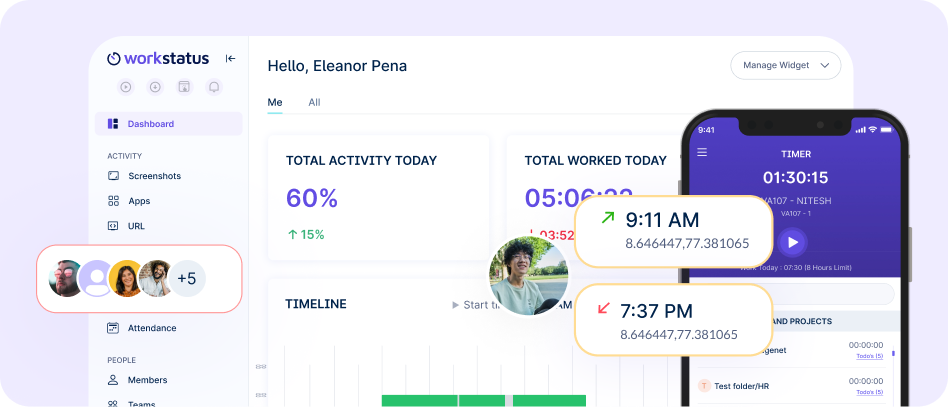Click the Attendance calendar icon
Screen dimensions: 948x407
(113, 328)
